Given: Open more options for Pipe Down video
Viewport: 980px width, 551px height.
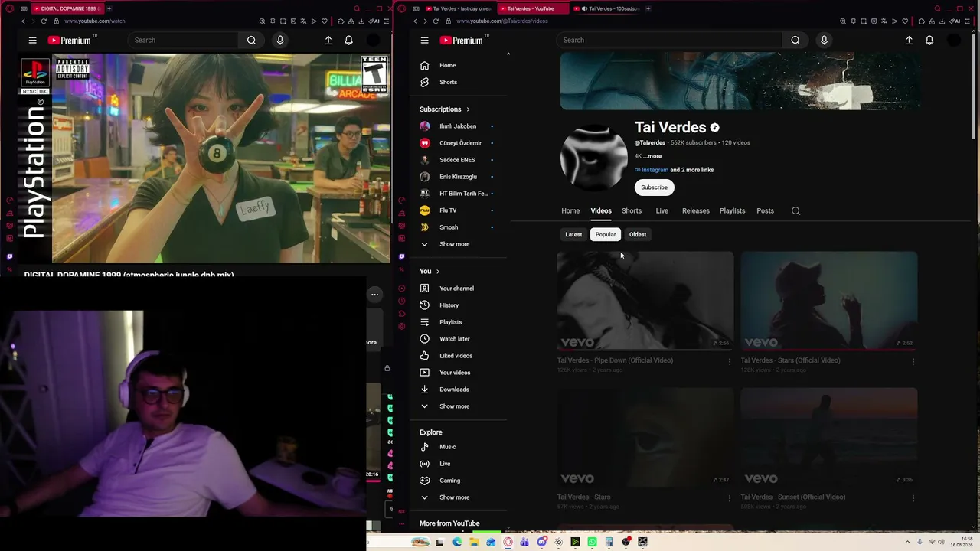Looking at the screenshot, I should pyautogui.click(x=729, y=361).
